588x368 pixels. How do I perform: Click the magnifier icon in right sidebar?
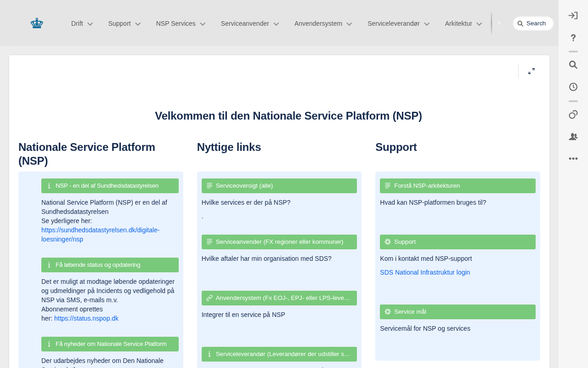pyautogui.click(x=573, y=65)
